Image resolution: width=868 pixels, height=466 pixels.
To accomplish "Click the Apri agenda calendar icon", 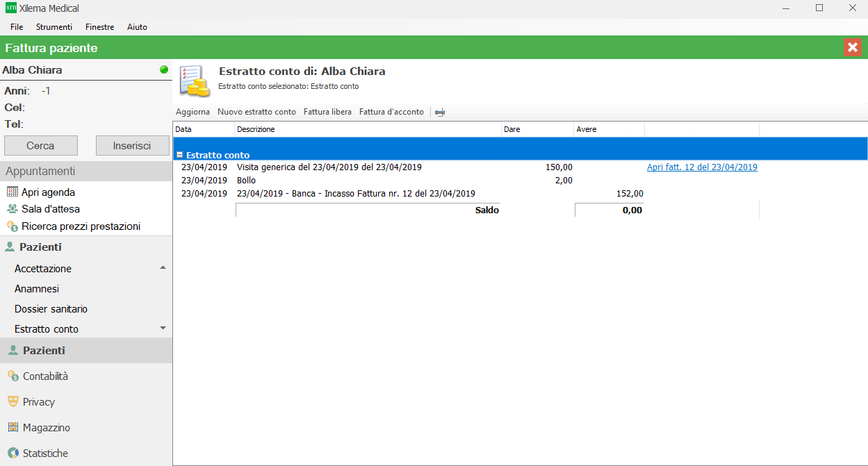I will click(13, 192).
